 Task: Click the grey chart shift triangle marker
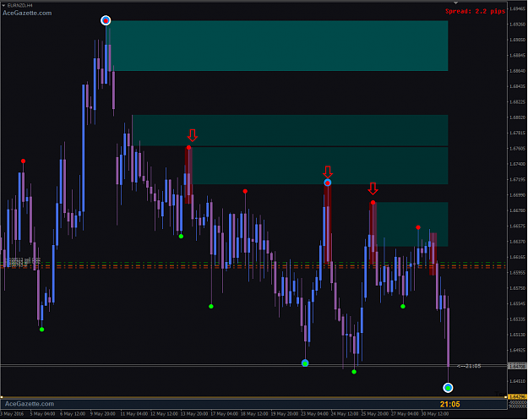(x=455, y=3)
